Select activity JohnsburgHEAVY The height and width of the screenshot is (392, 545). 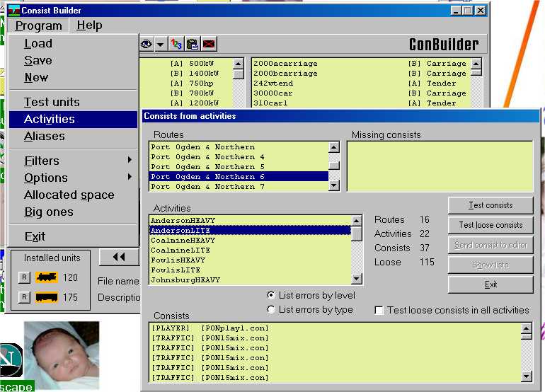point(251,280)
